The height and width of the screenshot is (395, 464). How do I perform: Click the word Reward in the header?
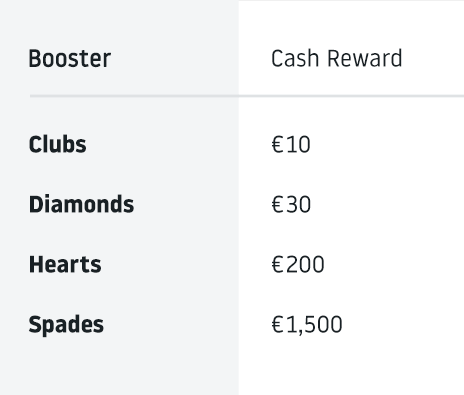click(365, 59)
